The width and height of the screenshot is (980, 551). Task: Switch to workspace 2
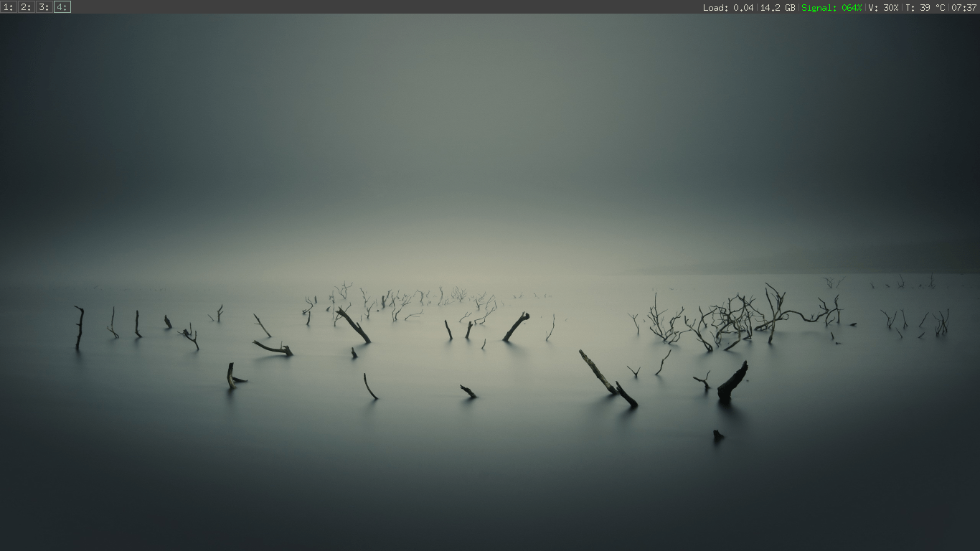(26, 7)
